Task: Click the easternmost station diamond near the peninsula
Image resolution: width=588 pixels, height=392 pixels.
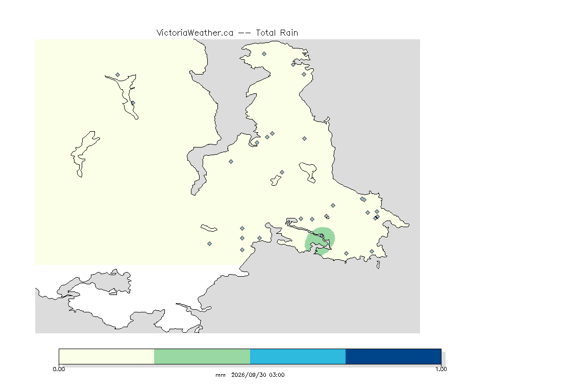Action: (378, 216)
